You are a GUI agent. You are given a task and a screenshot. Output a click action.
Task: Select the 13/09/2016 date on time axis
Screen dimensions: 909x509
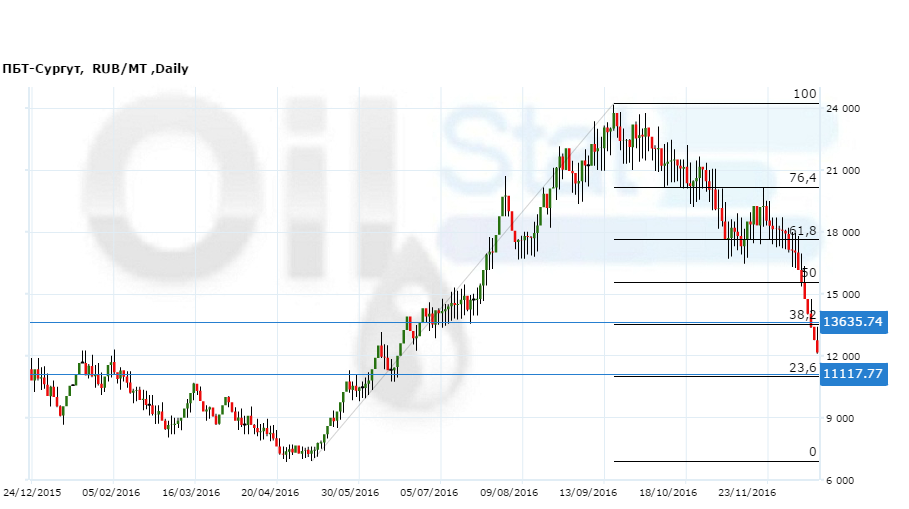(588, 493)
